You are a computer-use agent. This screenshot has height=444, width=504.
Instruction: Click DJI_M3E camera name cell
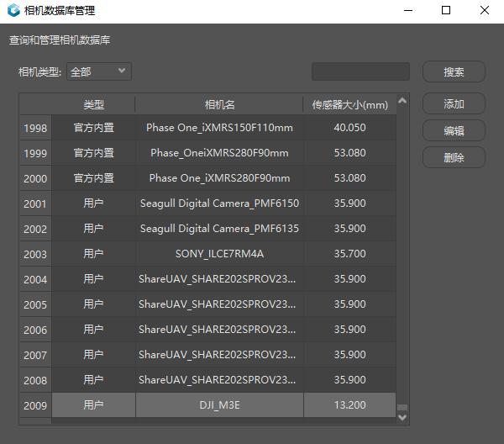pos(219,405)
